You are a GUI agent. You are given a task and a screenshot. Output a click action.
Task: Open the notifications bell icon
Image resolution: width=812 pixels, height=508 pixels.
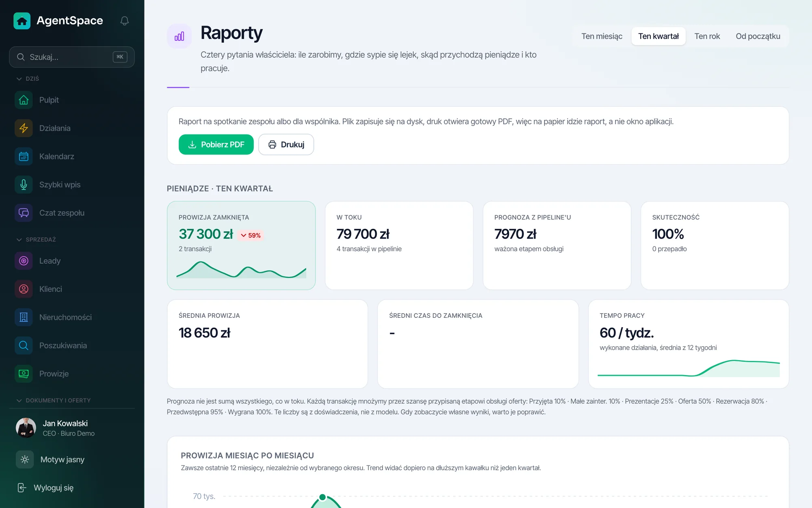125,21
